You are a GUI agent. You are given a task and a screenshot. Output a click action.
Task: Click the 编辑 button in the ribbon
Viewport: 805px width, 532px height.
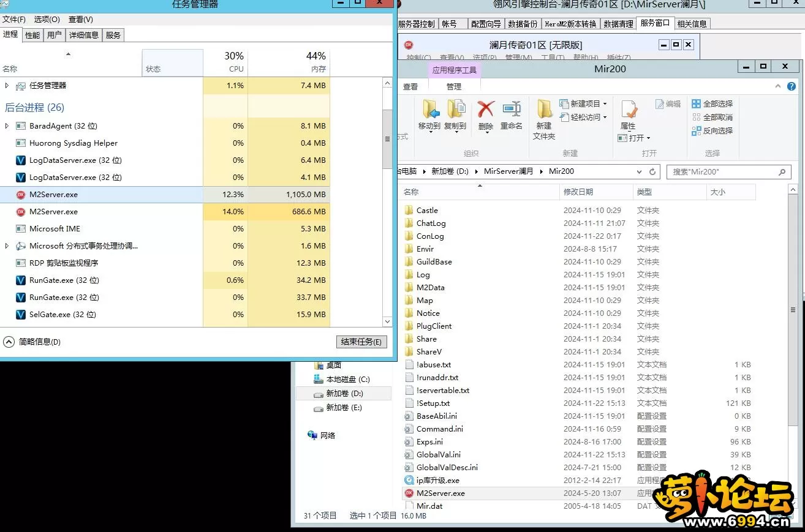[668, 104]
